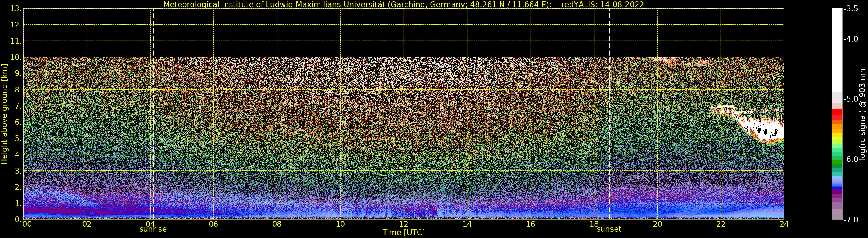Viewport: 868px width, 238px height.
Task: Click the '04' tick on the time axis
Action: [150, 224]
